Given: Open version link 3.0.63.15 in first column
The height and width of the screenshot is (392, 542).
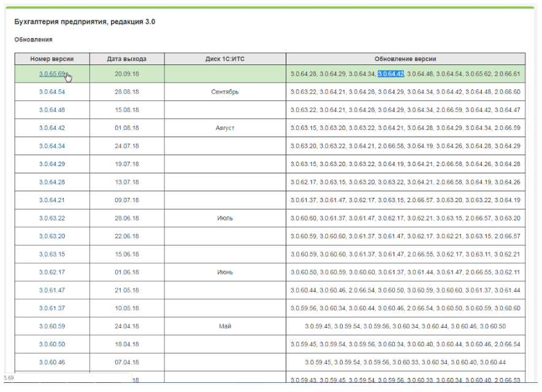Looking at the screenshot, I should click(x=52, y=254).
